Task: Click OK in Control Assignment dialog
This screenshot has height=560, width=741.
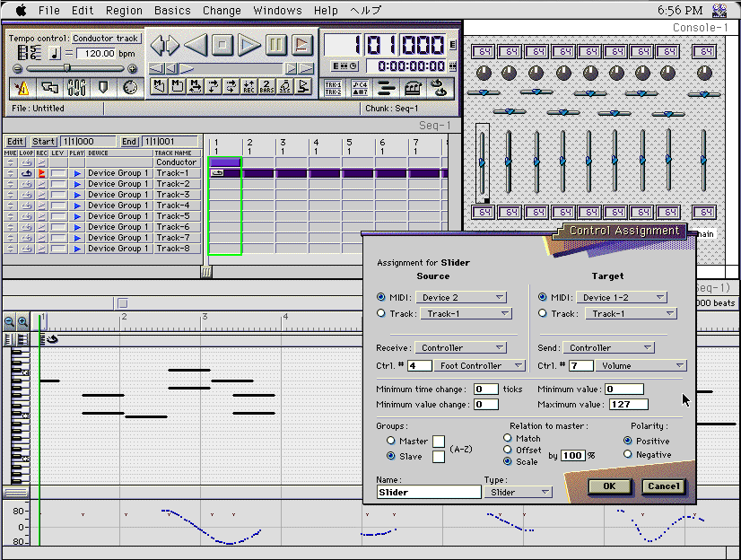Action: pos(609,486)
